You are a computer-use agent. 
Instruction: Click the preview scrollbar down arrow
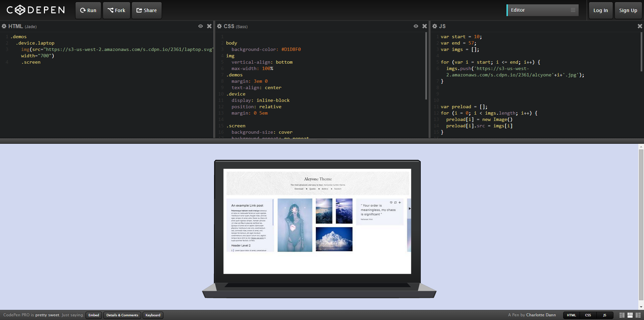tap(641, 307)
